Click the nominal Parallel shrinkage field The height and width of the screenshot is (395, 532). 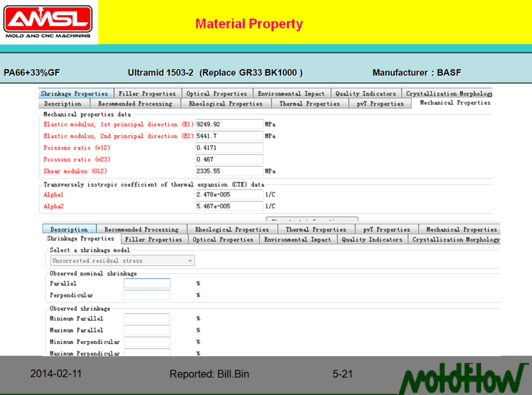click(x=147, y=283)
